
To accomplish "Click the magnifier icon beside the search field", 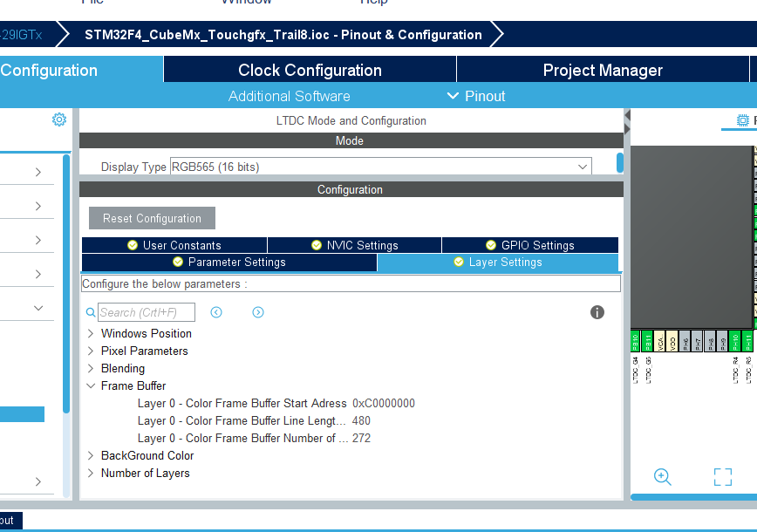I will 91,312.
